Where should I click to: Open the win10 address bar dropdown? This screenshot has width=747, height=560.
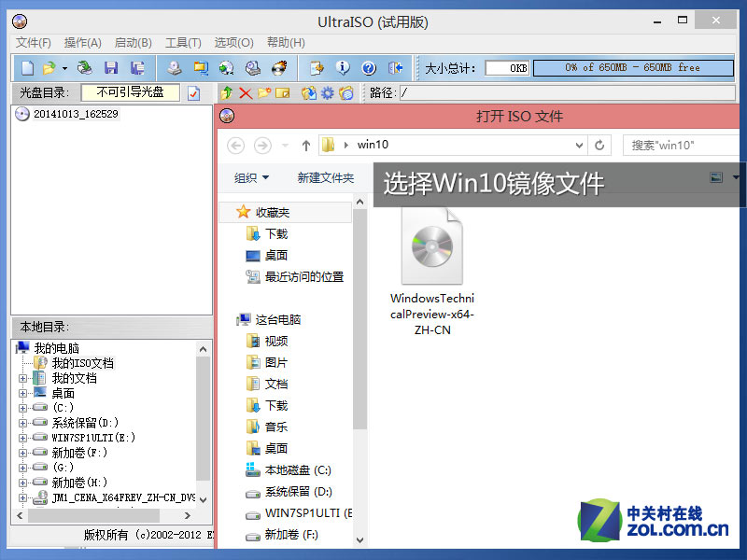[x=579, y=146]
